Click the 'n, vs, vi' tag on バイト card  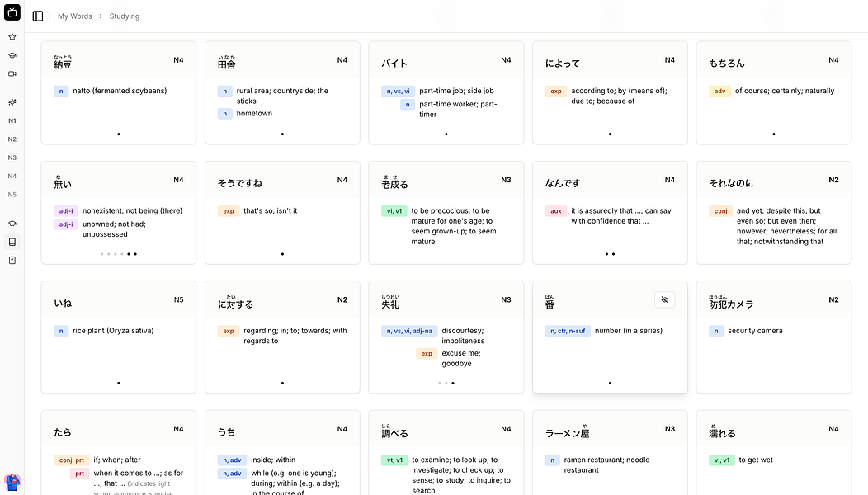pos(398,91)
